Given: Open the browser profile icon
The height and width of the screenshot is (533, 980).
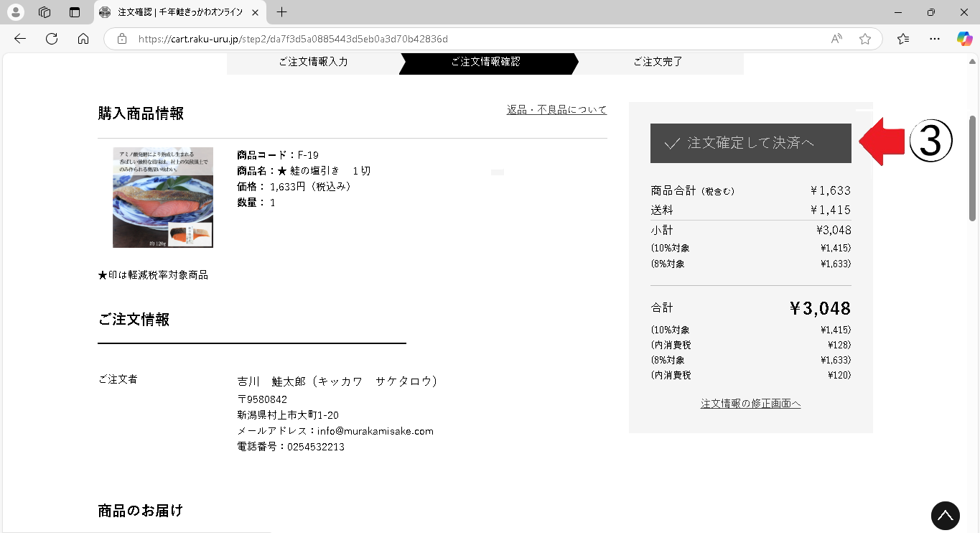Looking at the screenshot, I should click(15, 12).
